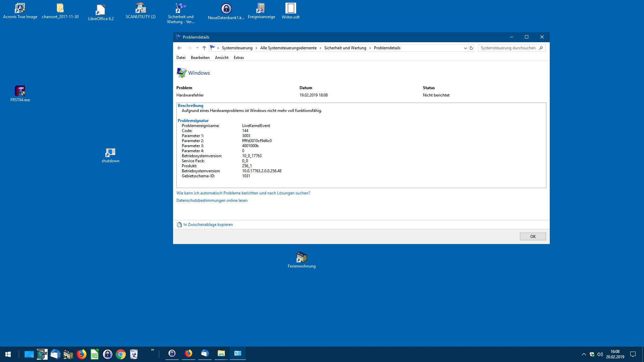Click the Sicherheit und Wartung breadcrumb
Viewport: 644px width, 362px height.
[x=345, y=48]
